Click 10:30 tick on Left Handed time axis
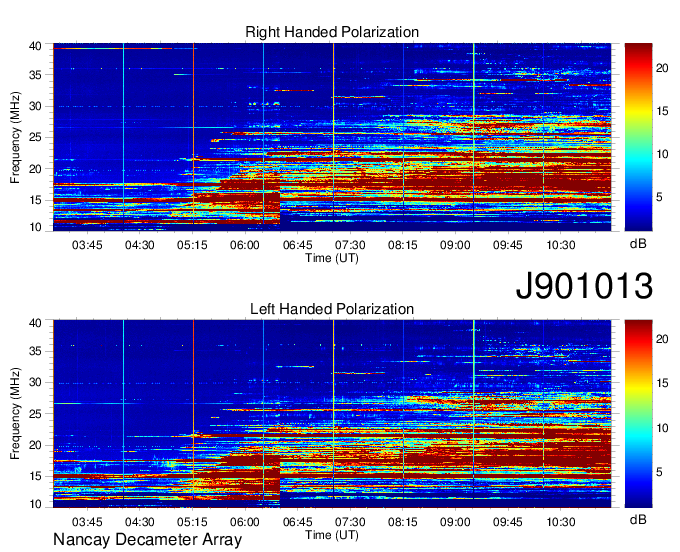 (561, 522)
